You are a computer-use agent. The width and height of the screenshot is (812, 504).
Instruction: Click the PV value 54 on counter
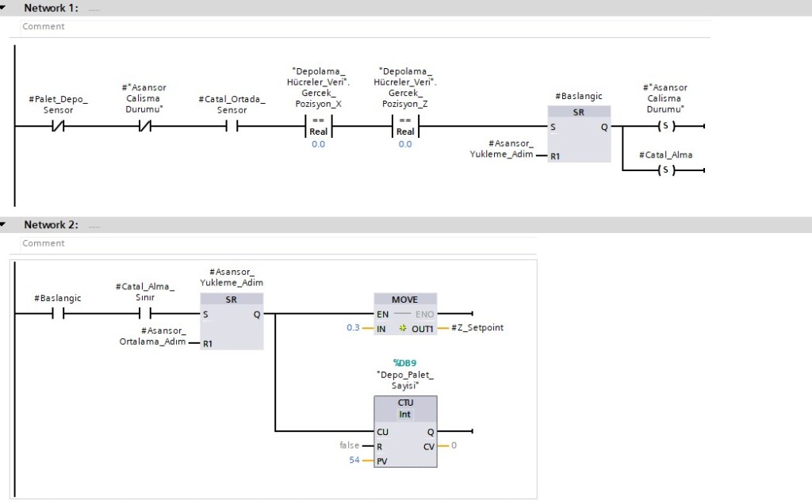[355, 460]
